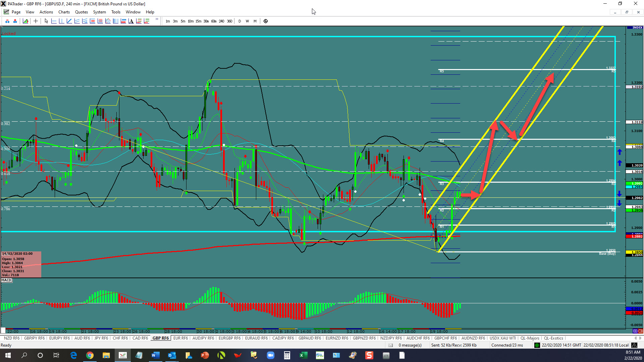Select the horizontal line drawing tool
Screen dimensions: 644x362
(x=54, y=21)
